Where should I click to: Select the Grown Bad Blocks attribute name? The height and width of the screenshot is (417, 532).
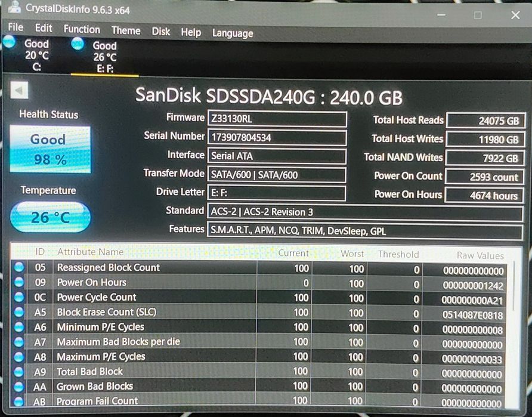coord(95,387)
